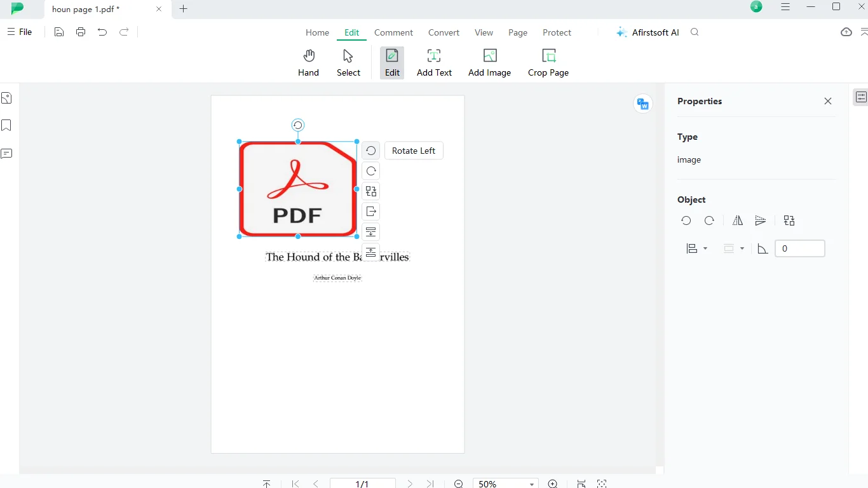The width and height of the screenshot is (868, 488).
Task: Click the Print icon
Action: click(x=81, y=32)
